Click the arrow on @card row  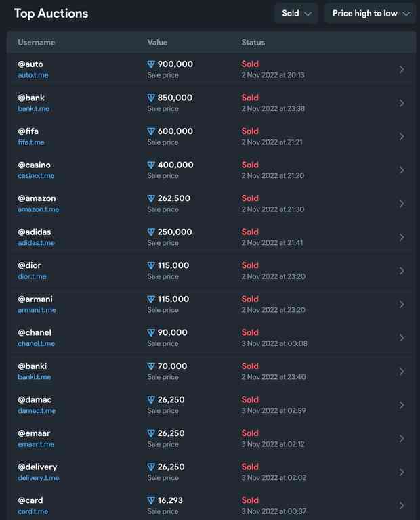tap(402, 506)
